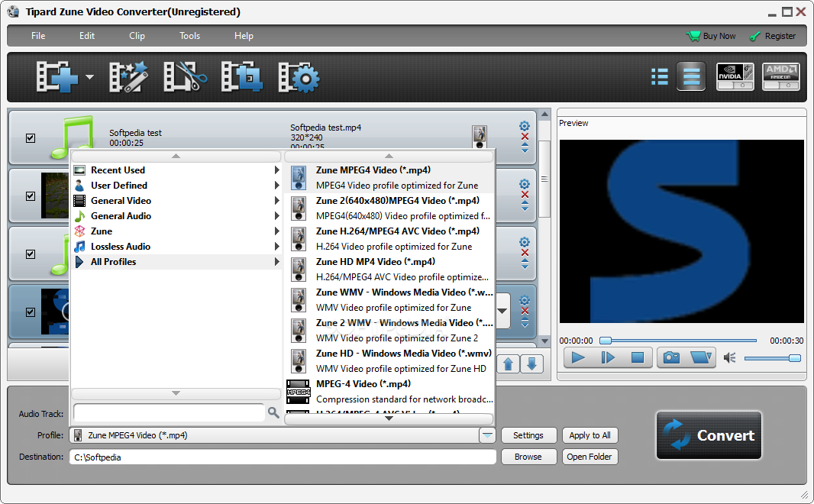Viewport: 814px width, 504px height.
Task: Choose Zune 2 WMV profile
Action: tap(389, 331)
